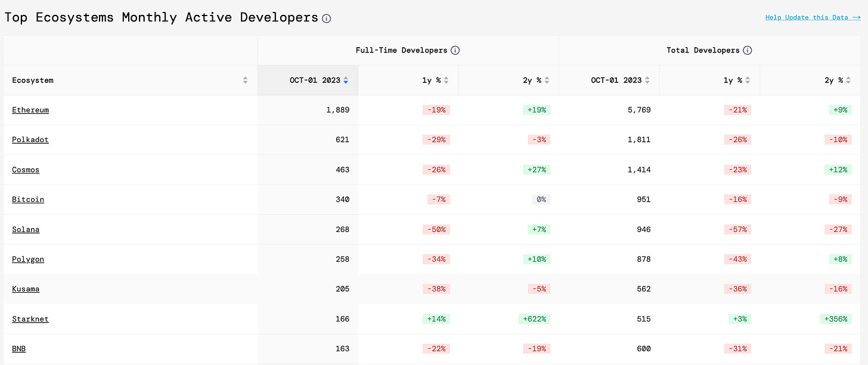Screen dimensions: 868x365
Task: Sort Total Developers 2y % column
Action: tap(848, 81)
